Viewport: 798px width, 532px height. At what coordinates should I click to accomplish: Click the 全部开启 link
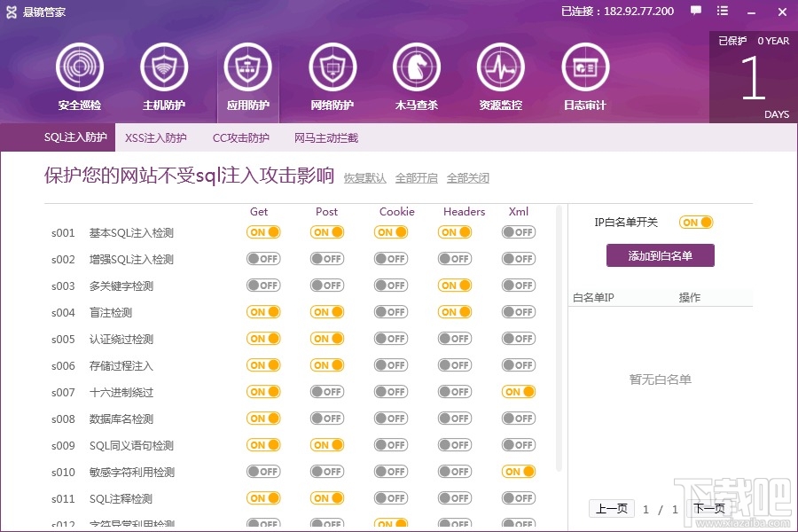click(417, 178)
